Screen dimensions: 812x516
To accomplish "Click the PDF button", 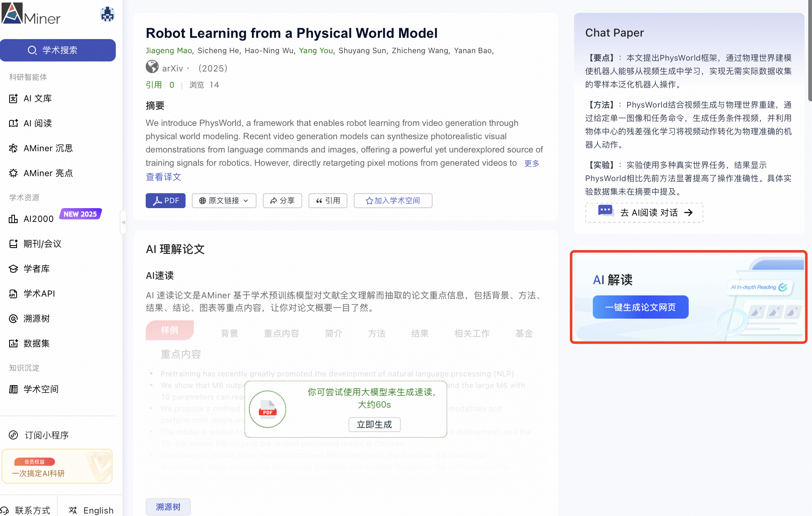I will click(x=165, y=201).
